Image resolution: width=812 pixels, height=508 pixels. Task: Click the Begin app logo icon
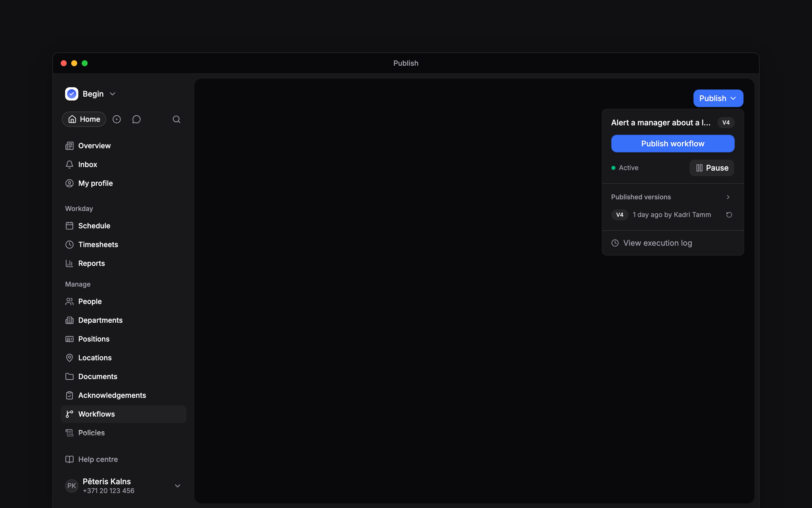(71, 94)
